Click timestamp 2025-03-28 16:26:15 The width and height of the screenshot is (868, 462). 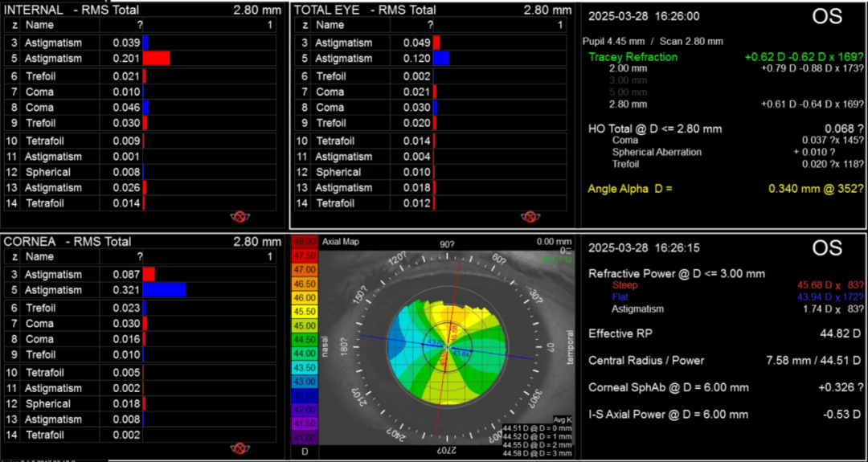643,248
